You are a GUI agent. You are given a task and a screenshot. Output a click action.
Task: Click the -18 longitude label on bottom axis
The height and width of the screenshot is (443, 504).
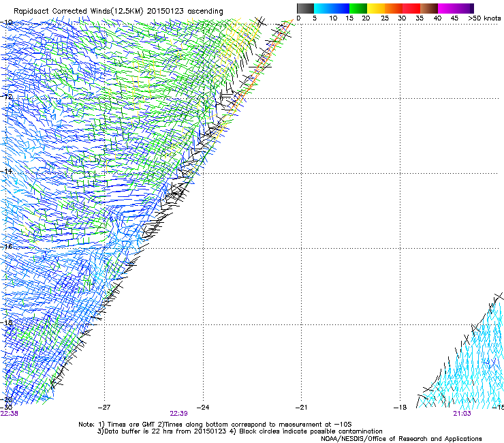400,408
